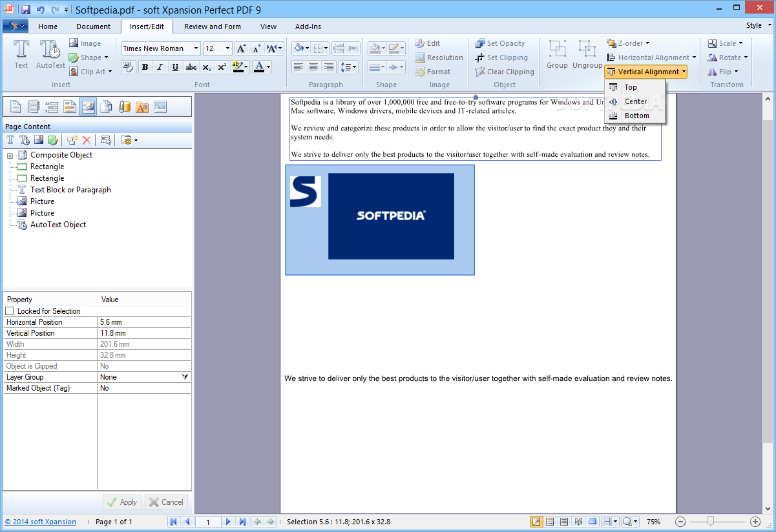Click the Group objects icon

(x=557, y=54)
